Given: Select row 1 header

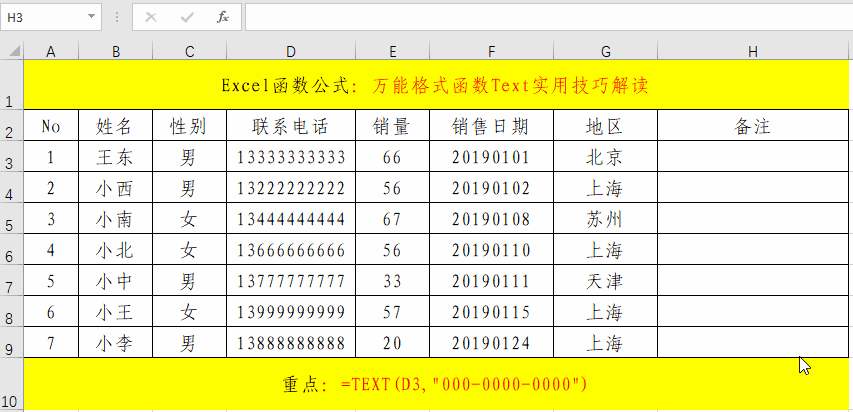Looking at the screenshot, I should point(11,84).
